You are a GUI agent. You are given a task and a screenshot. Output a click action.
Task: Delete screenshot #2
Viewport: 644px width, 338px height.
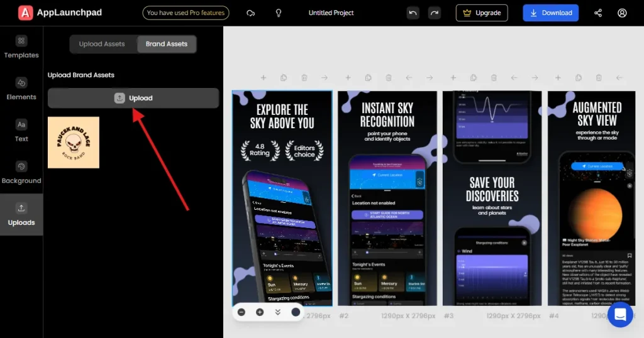pos(389,77)
